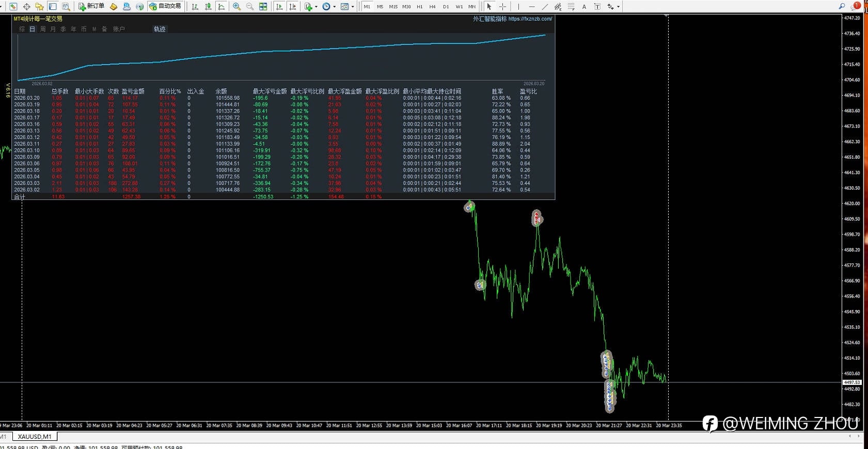
Task: Select the text A tool
Action: 584,6
